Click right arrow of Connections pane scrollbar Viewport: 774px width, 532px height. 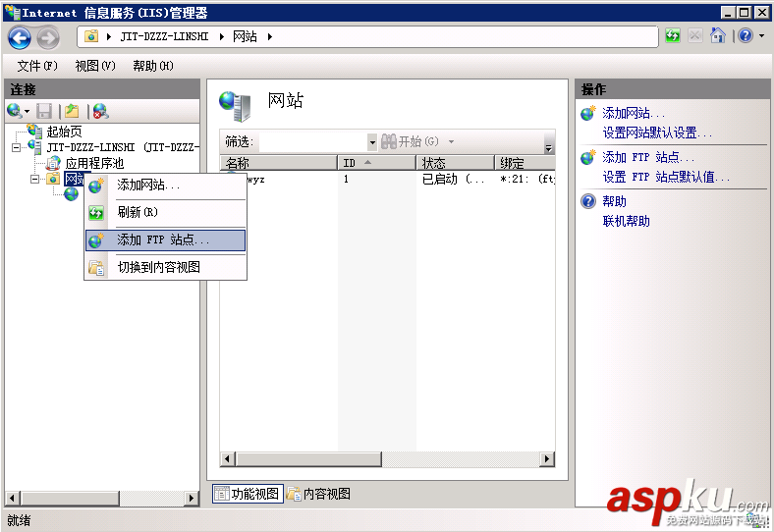click(x=192, y=498)
